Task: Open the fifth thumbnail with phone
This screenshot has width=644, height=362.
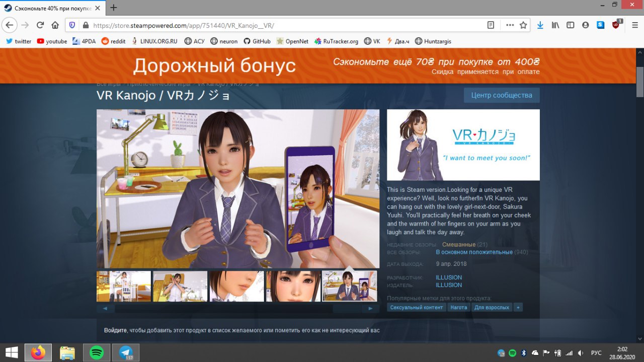Action: tap(350, 286)
